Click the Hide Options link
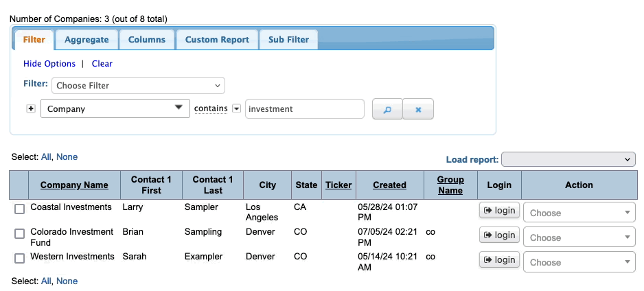 click(x=49, y=64)
